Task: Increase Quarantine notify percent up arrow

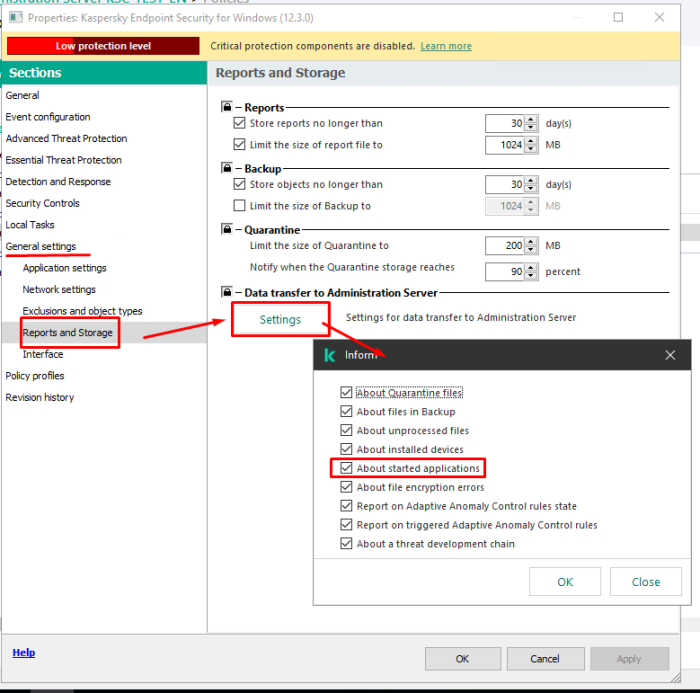Action: [x=530, y=267]
